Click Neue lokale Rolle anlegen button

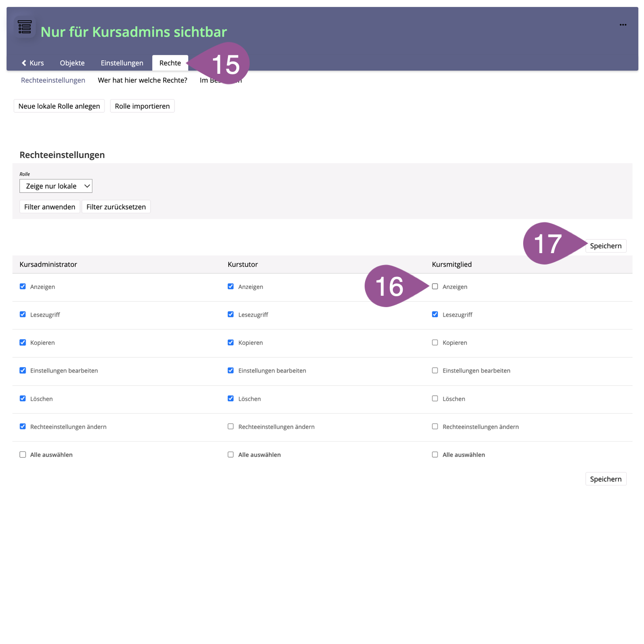59,106
